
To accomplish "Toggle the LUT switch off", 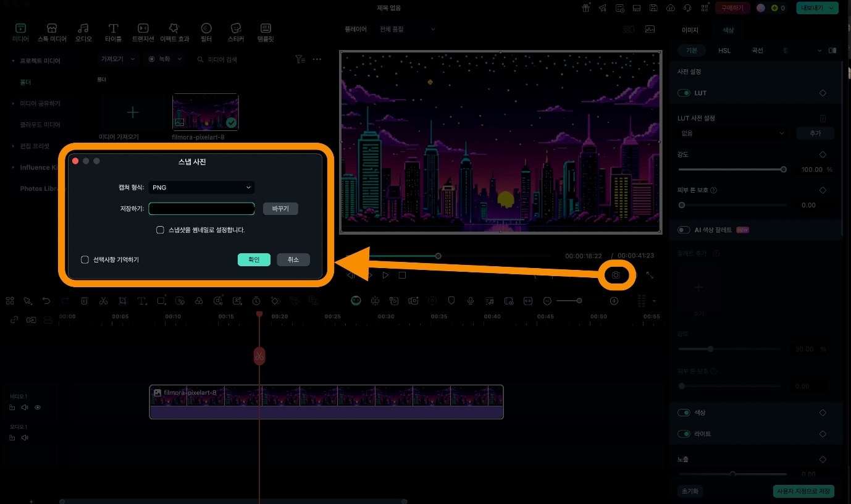I will (x=684, y=93).
